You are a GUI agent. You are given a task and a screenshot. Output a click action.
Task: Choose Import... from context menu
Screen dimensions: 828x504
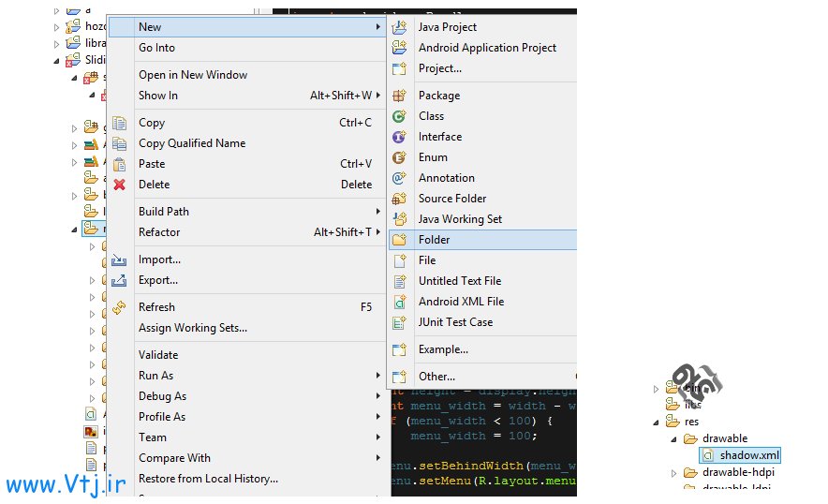tap(160, 259)
